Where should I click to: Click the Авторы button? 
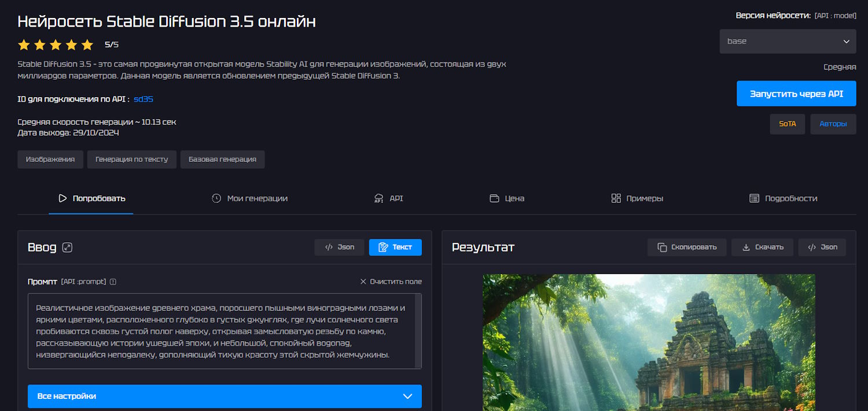tap(833, 124)
